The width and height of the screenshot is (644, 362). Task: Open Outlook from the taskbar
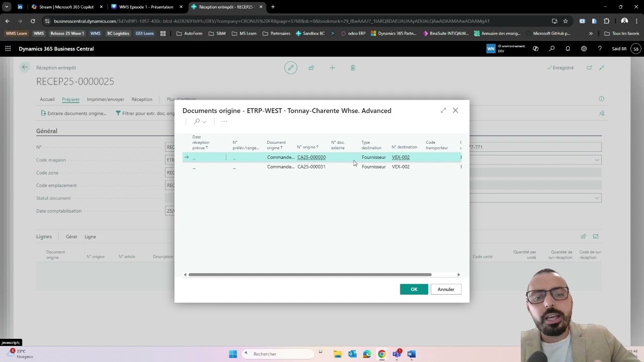click(x=352, y=354)
